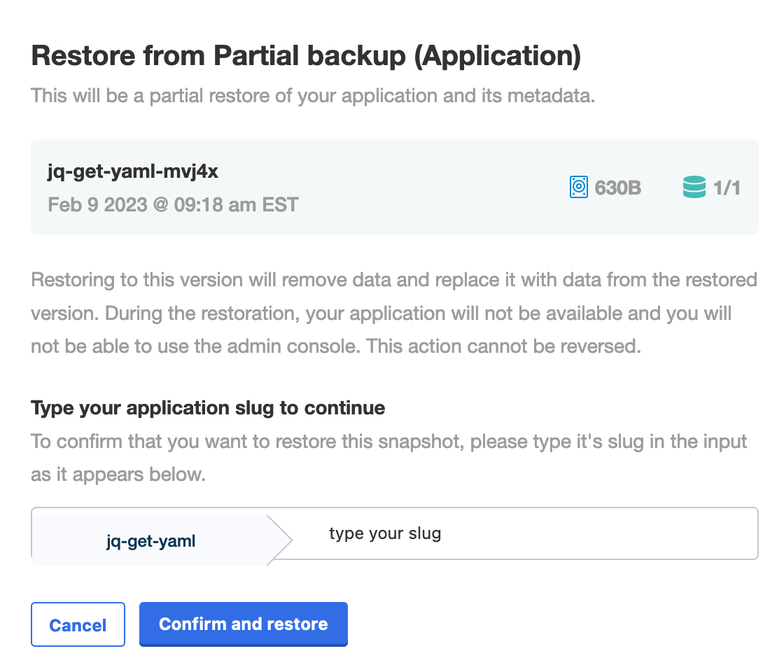Viewport: 784px width, 672px height.
Task: Click the snapshot timestamp Feb 9 2023
Action: (172, 204)
